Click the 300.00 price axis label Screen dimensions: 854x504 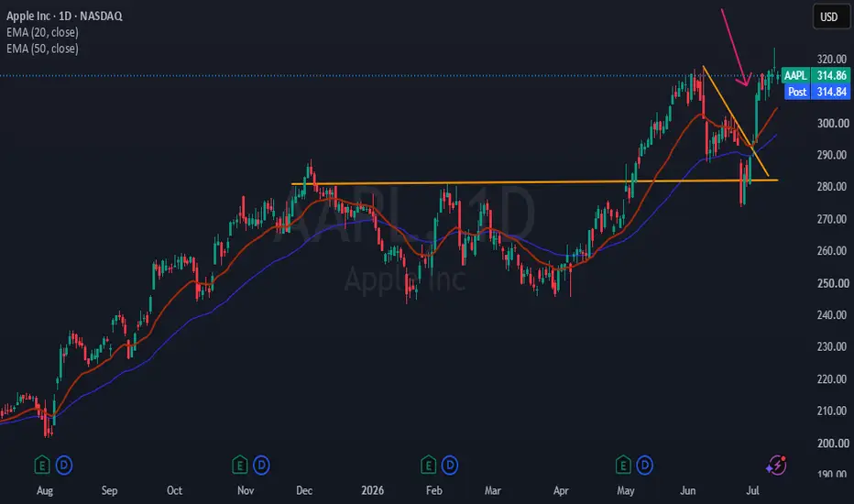point(832,123)
